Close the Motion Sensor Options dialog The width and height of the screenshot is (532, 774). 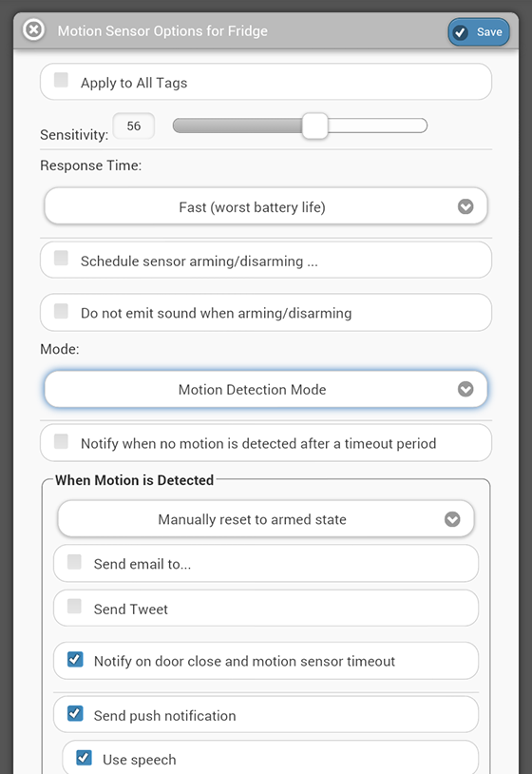click(x=33, y=30)
